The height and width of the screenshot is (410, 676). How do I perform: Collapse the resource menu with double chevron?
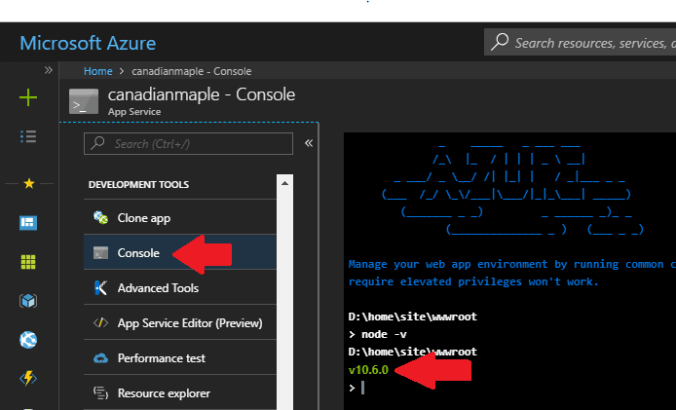[309, 143]
